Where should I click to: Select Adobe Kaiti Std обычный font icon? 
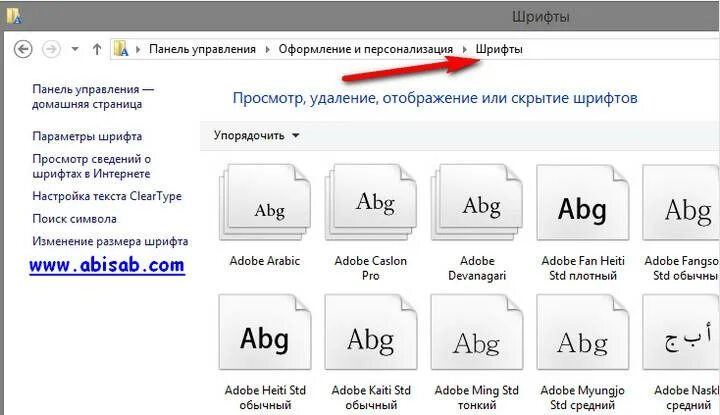[x=371, y=332]
